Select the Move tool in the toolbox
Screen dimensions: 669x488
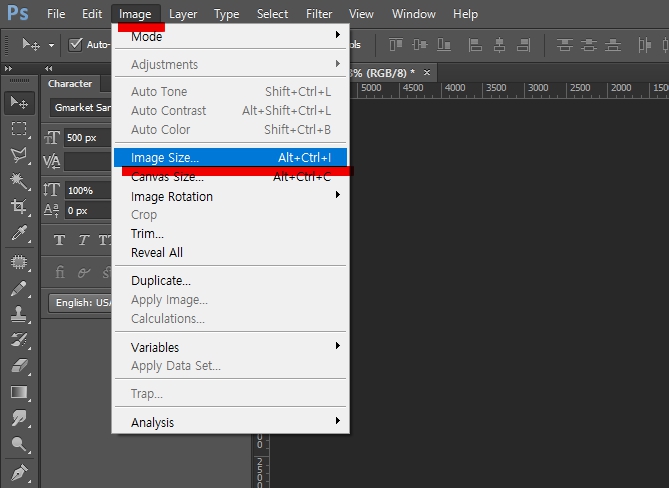(x=19, y=103)
